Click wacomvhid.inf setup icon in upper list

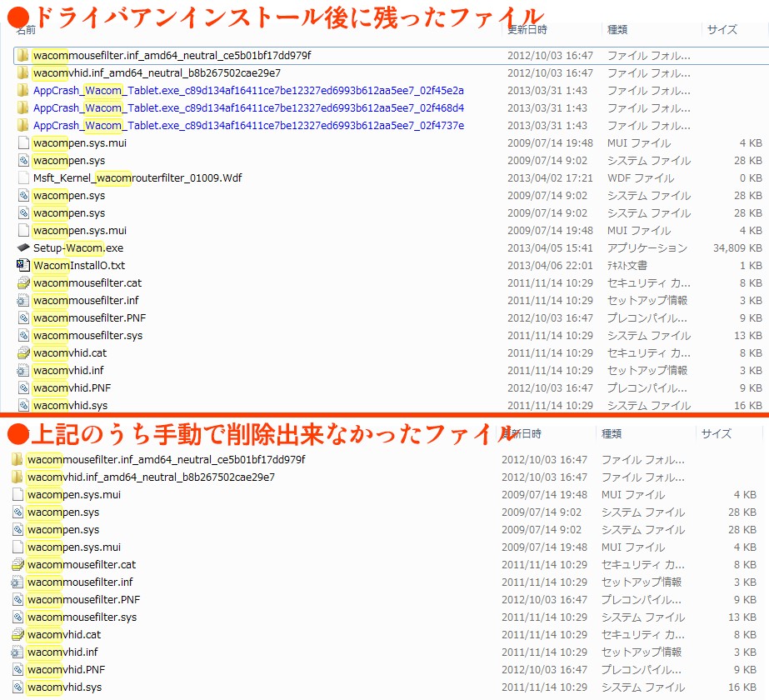pos(23,370)
